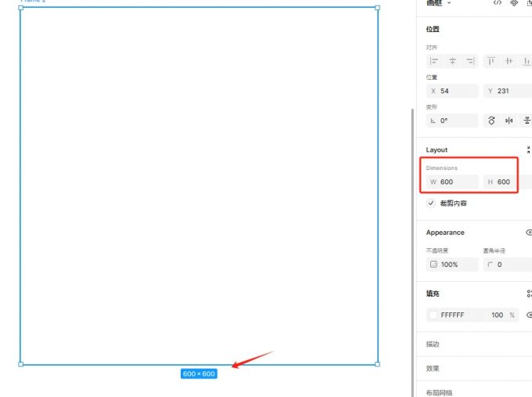The width and height of the screenshot is (532, 397).
Task: Click the 不透明度 opacity label
Action: pos(437,251)
